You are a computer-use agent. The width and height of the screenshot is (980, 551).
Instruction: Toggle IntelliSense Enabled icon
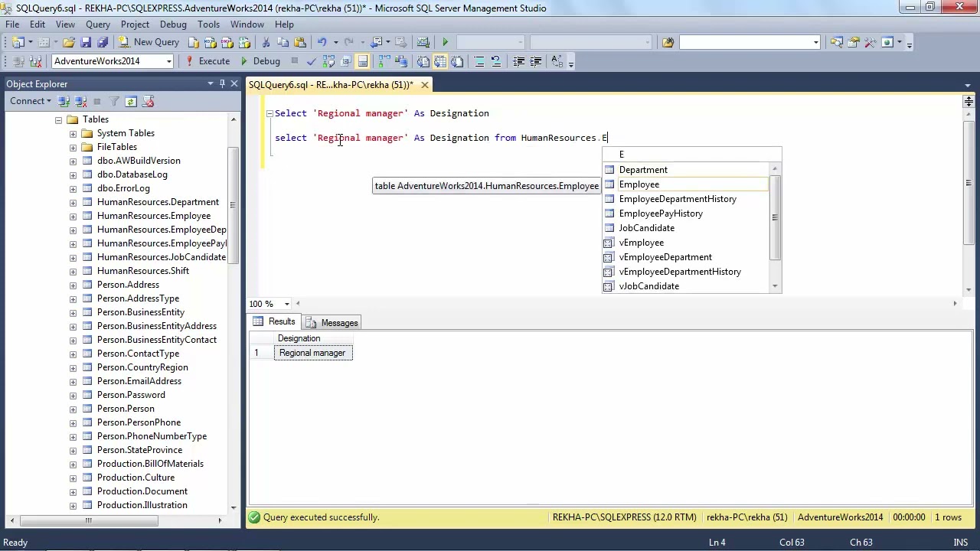362,61
